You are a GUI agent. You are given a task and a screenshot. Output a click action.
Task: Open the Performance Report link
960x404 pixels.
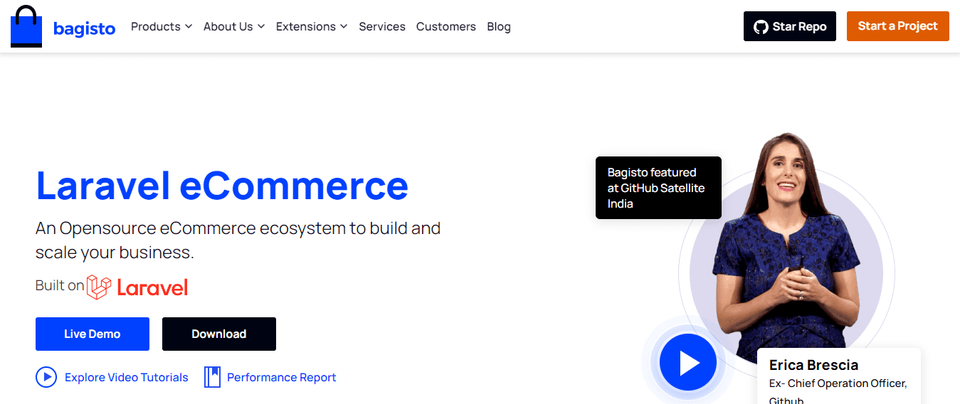(282, 377)
